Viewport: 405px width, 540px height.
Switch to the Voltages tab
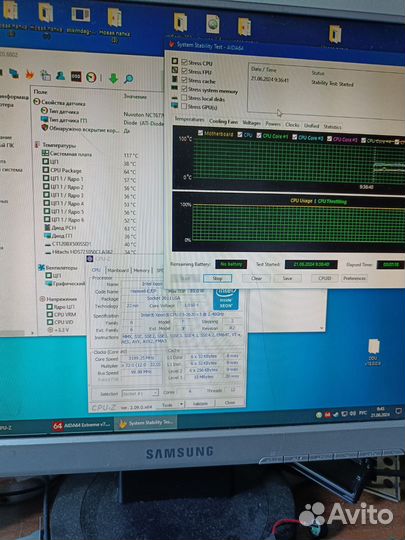(251, 123)
